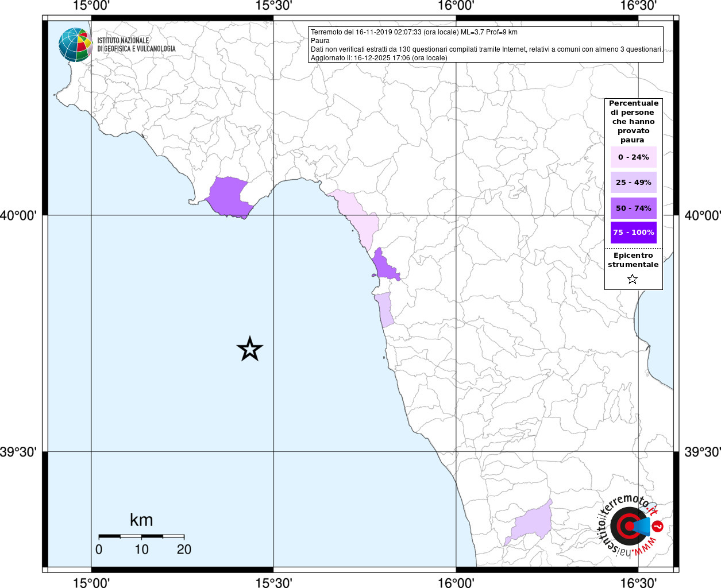Click the legend's epicenter star symbol
The height and width of the screenshot is (588, 721).
coord(633,280)
